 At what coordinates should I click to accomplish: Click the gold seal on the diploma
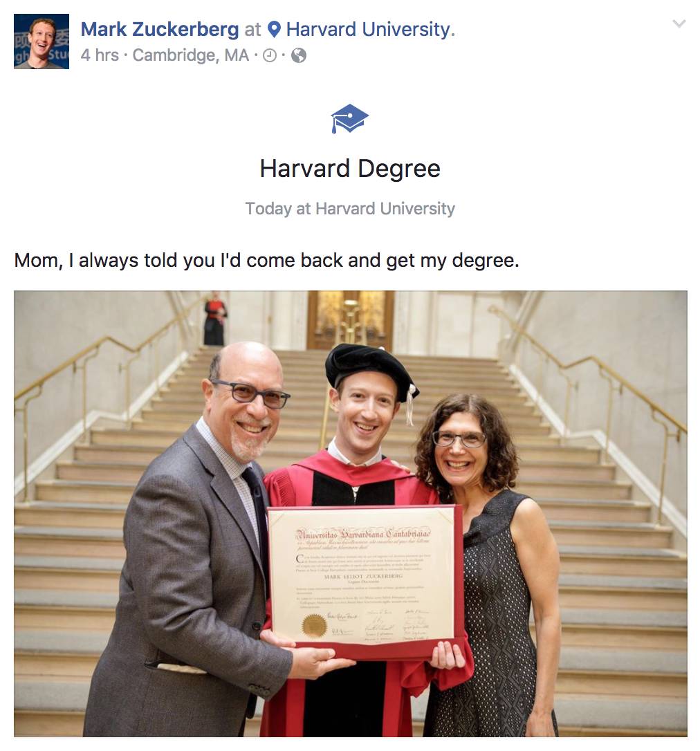coord(314,627)
